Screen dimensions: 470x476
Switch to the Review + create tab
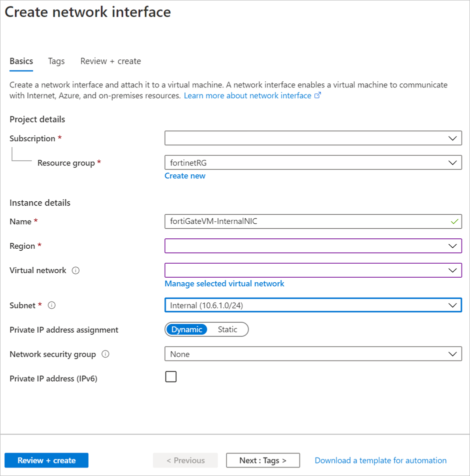[110, 61]
